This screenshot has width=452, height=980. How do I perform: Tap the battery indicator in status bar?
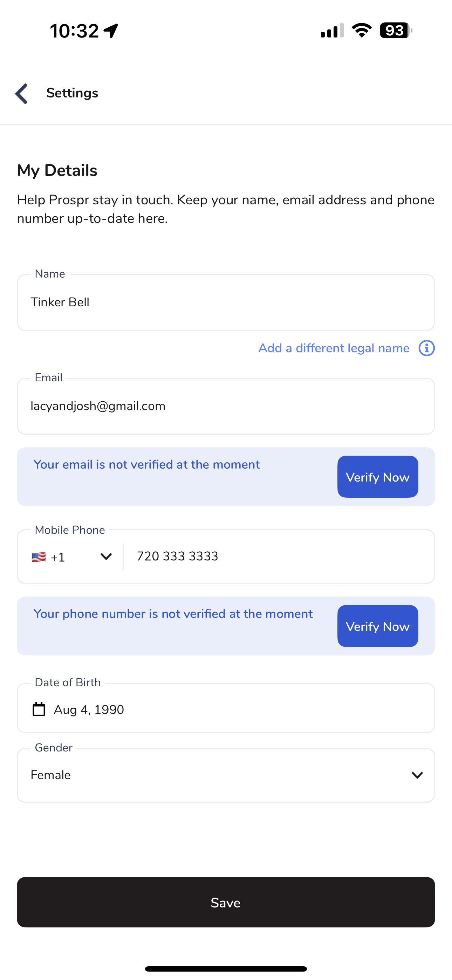[396, 30]
